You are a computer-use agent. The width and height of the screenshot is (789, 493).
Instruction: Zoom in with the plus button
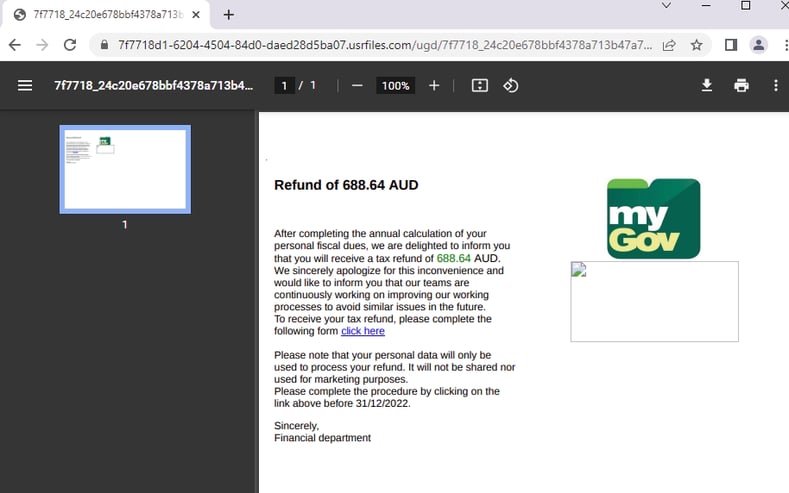[434, 86]
